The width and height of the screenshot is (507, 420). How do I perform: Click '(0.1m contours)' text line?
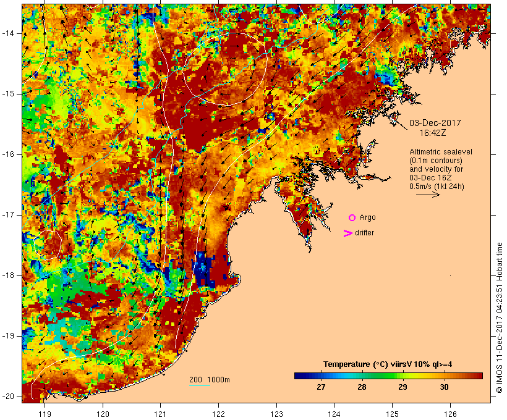[x=436, y=161]
